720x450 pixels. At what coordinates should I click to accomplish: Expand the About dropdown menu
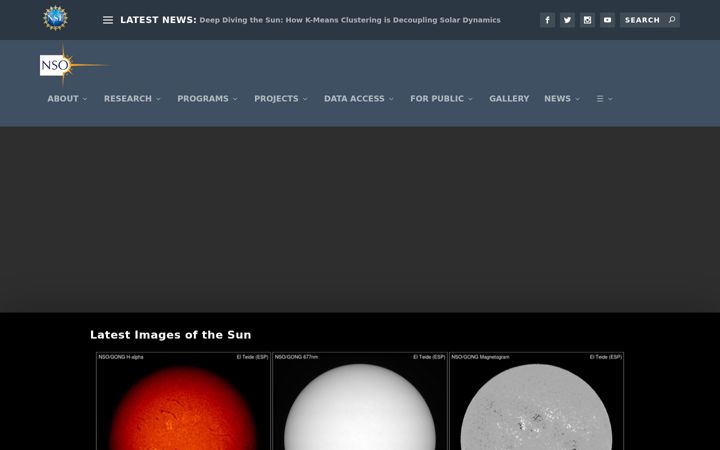pos(67,99)
